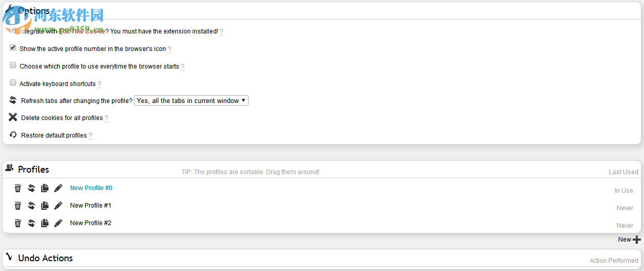Select the active New Profile #0
This screenshot has width=644, height=271.
pos(91,188)
